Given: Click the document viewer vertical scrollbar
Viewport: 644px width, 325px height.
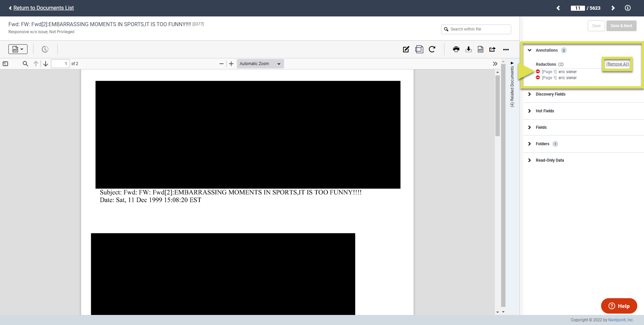Looking at the screenshot, I should point(497,106).
